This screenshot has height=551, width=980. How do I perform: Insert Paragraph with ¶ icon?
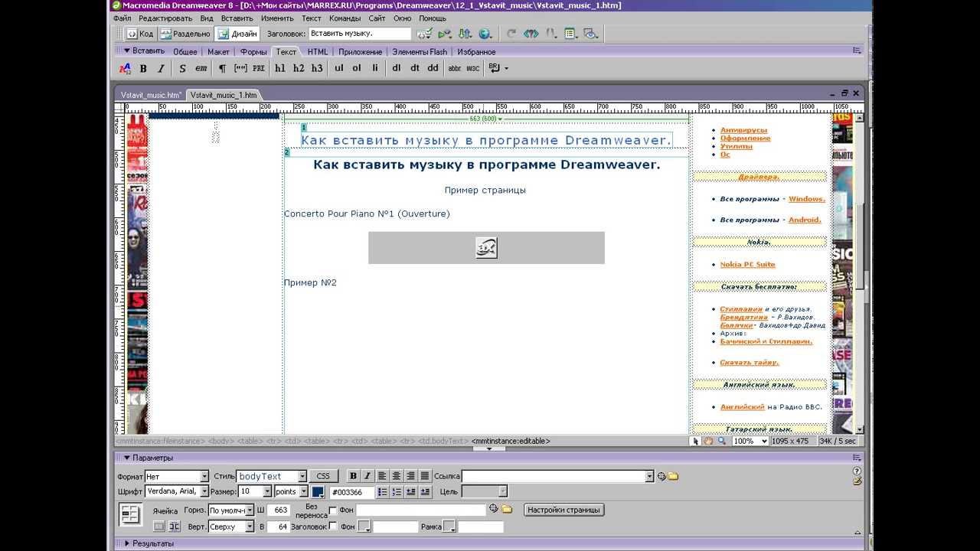click(222, 68)
